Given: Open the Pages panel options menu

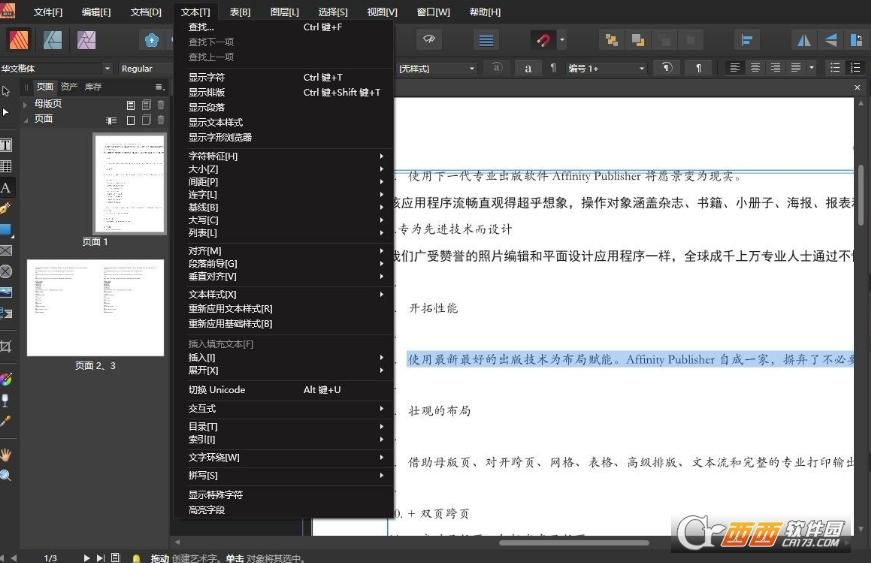Looking at the screenshot, I should coord(159,87).
